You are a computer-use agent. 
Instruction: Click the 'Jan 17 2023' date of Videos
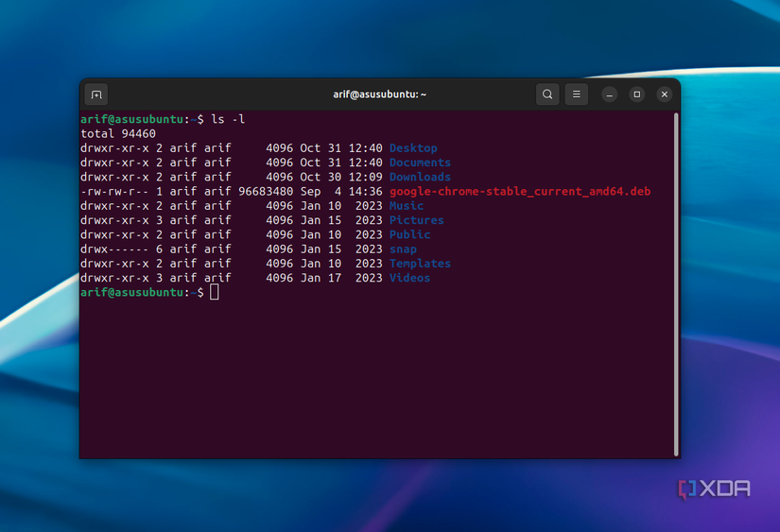tap(341, 278)
